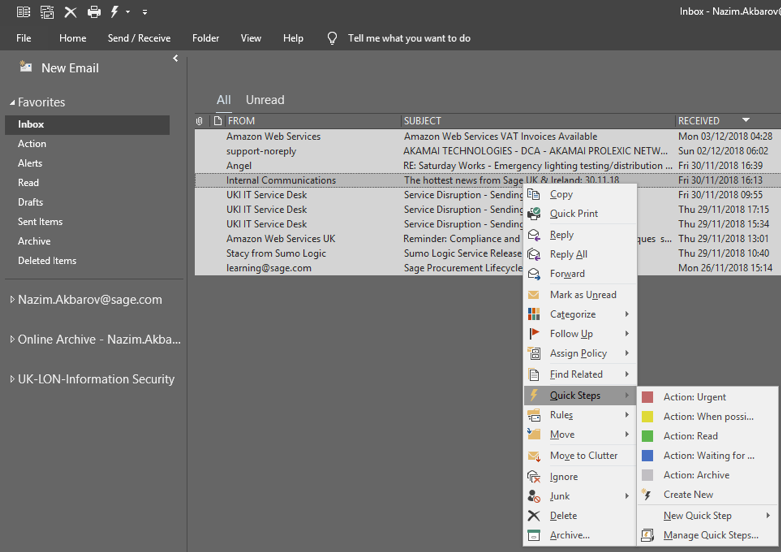
Task: Click the Junk icon in context menu
Action: point(533,496)
